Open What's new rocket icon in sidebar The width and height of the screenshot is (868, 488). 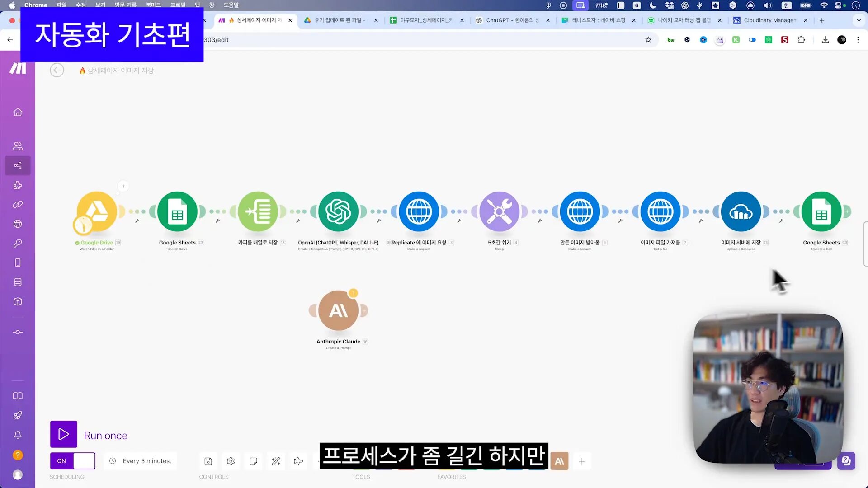[x=18, y=415]
